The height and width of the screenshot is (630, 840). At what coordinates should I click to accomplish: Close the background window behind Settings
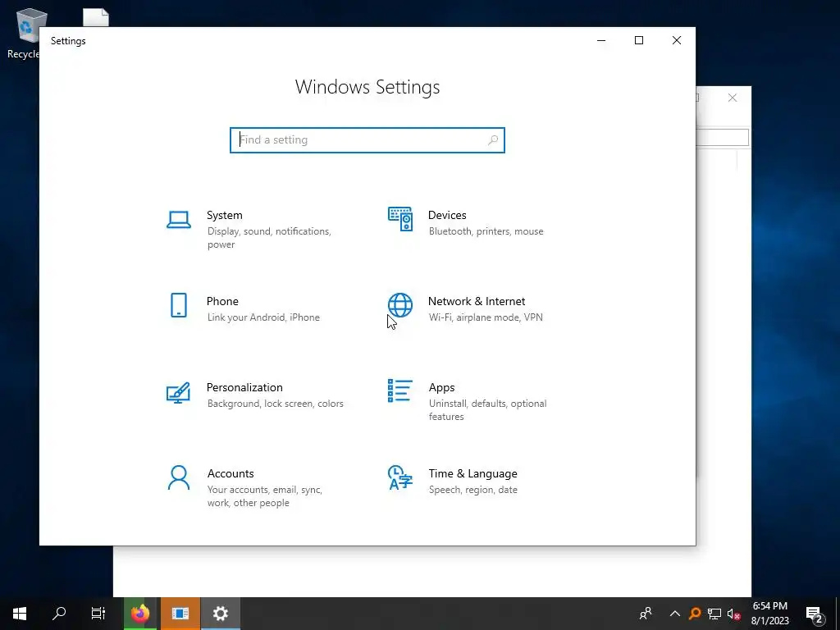point(733,98)
